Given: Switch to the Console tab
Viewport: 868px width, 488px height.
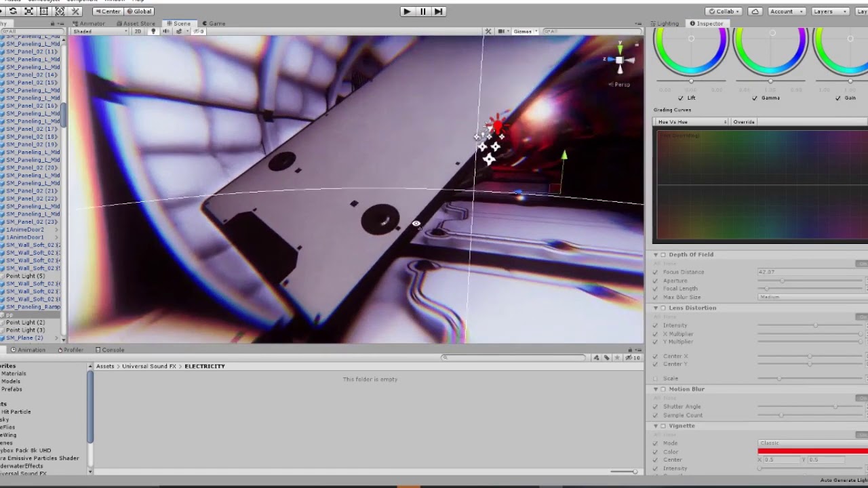Looking at the screenshot, I should [110, 350].
